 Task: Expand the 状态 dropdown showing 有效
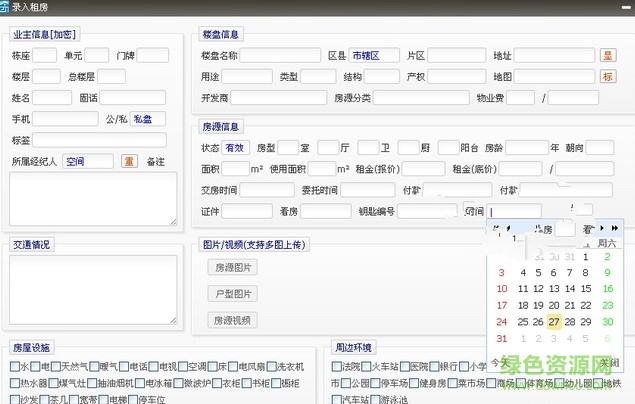(235, 148)
